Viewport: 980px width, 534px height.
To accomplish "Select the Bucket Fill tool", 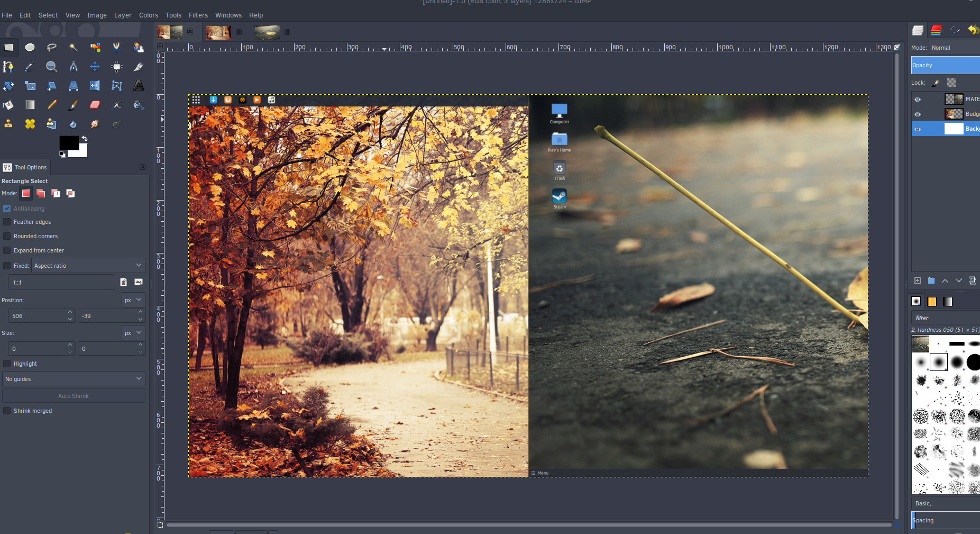I will (x=8, y=105).
